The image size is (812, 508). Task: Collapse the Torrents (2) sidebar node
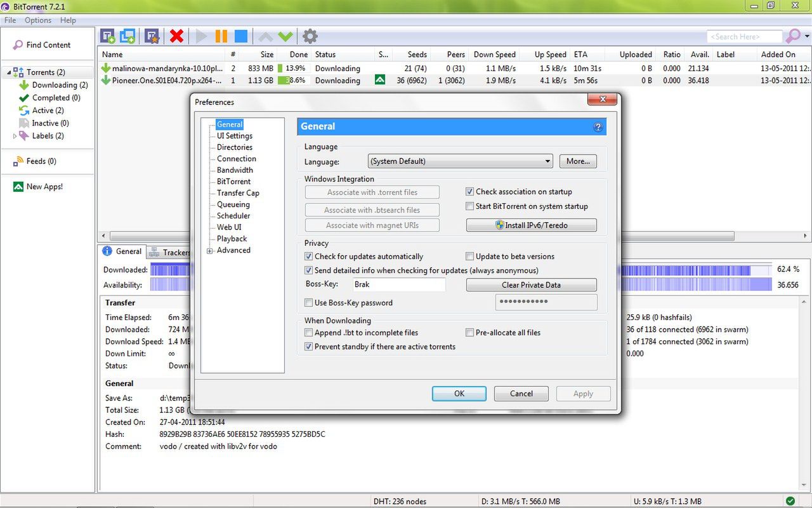(9, 72)
